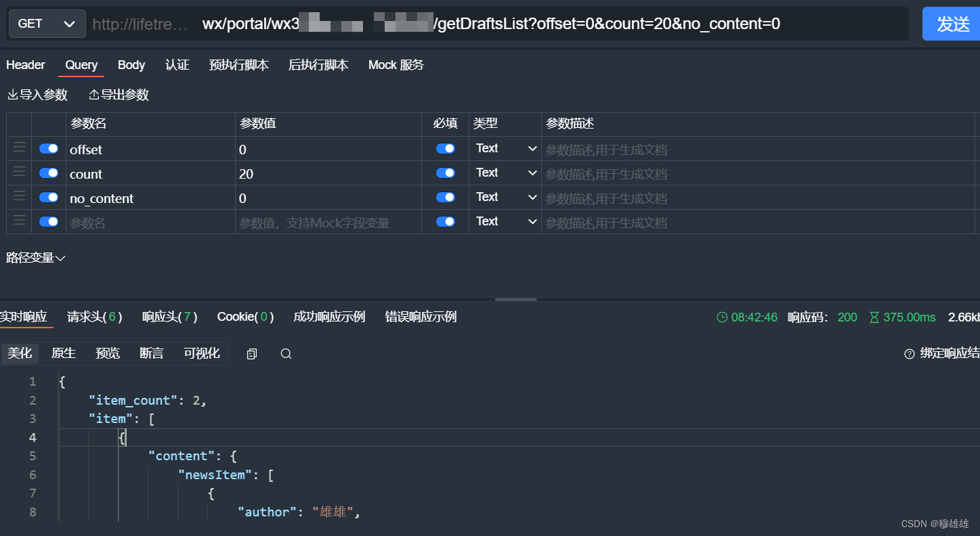The width and height of the screenshot is (980, 536).
Task: Open Text type dropdown in empty parameter row
Action: click(x=505, y=221)
